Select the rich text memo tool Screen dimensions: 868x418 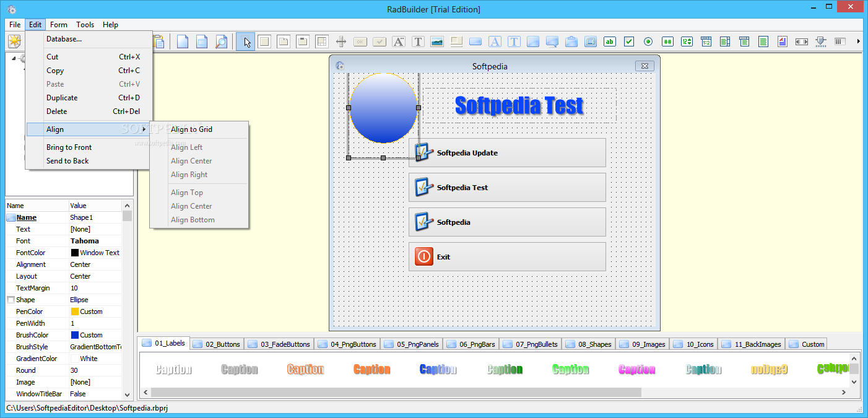pos(783,41)
